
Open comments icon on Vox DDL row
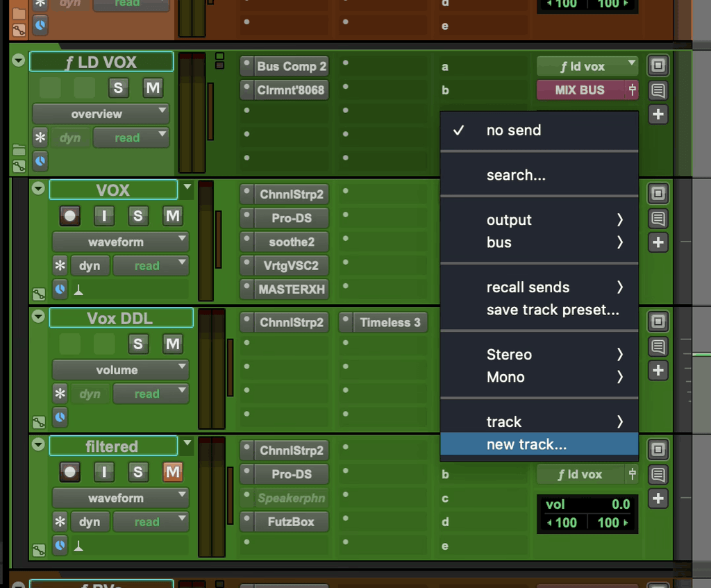click(x=658, y=346)
